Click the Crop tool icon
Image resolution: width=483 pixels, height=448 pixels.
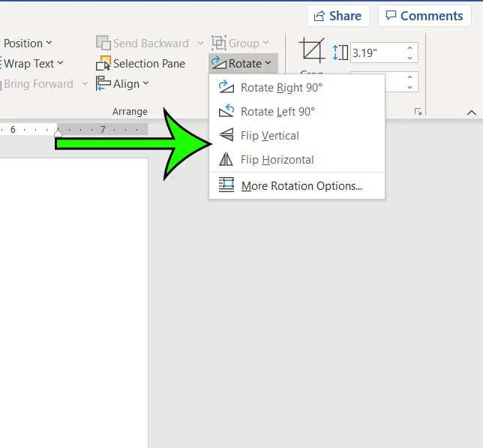coord(311,51)
